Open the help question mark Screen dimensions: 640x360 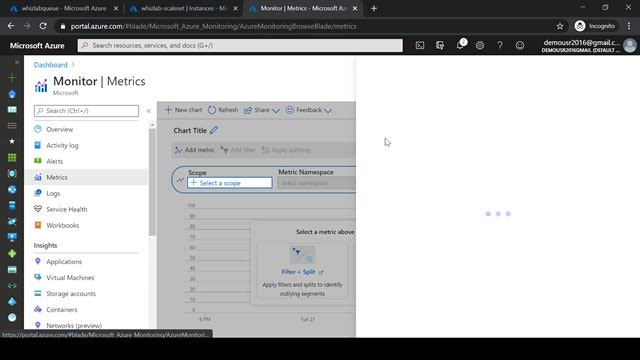(500, 45)
